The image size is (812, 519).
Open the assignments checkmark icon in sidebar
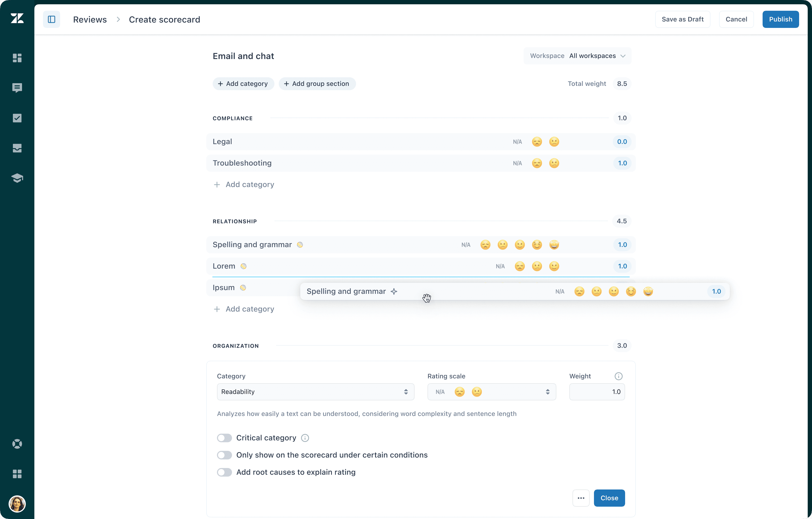(17, 118)
